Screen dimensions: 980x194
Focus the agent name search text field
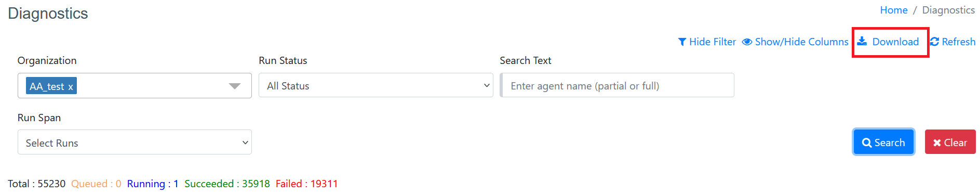point(617,85)
